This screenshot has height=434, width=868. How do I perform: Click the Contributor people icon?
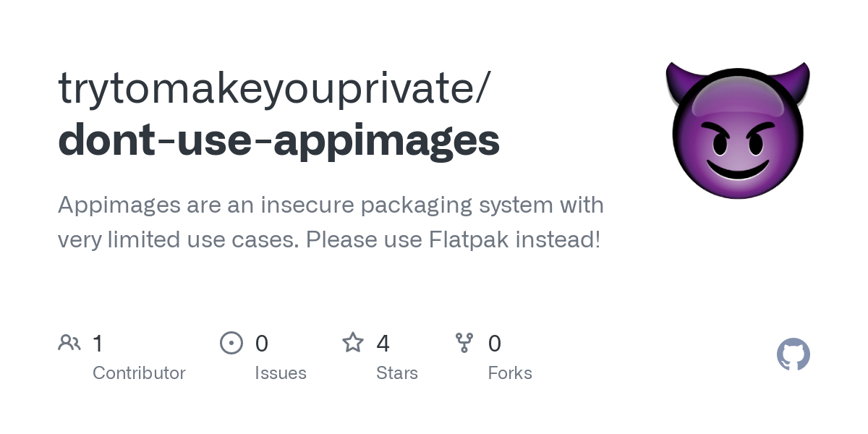point(69,343)
